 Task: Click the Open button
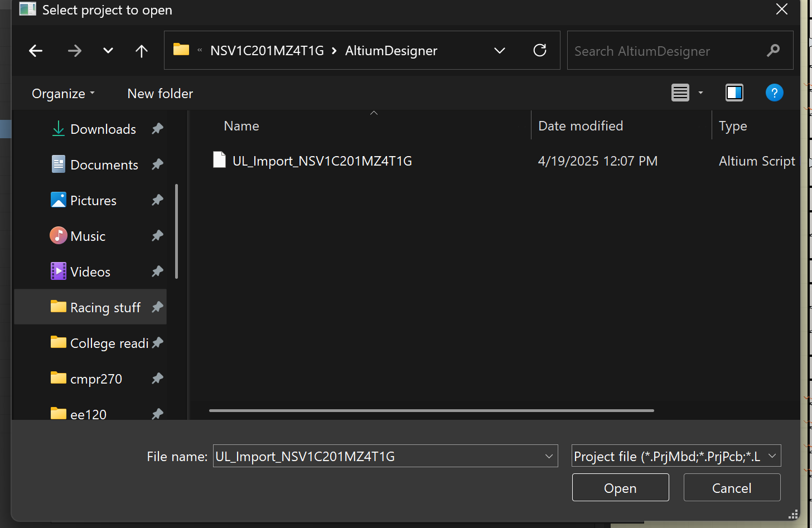click(621, 488)
